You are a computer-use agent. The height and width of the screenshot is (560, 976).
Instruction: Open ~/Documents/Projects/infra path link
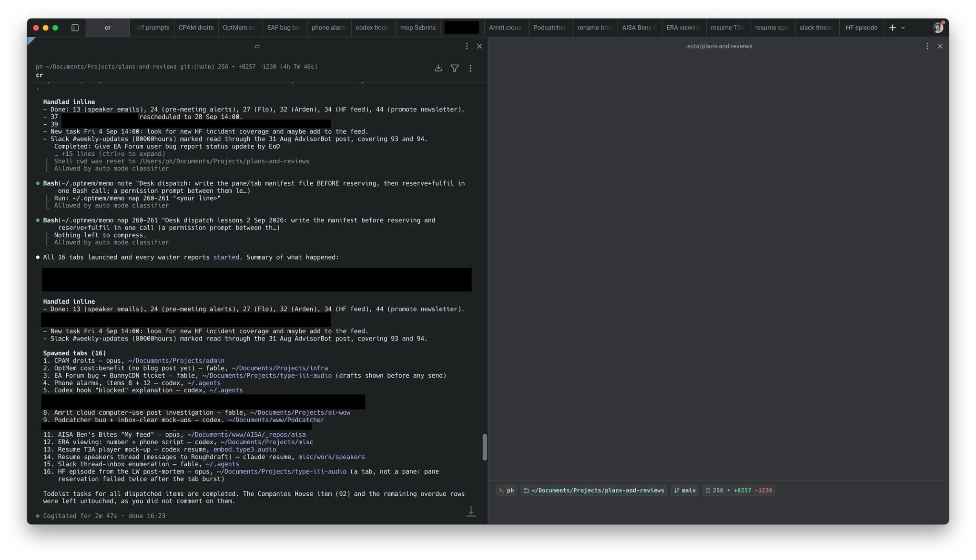pos(280,368)
